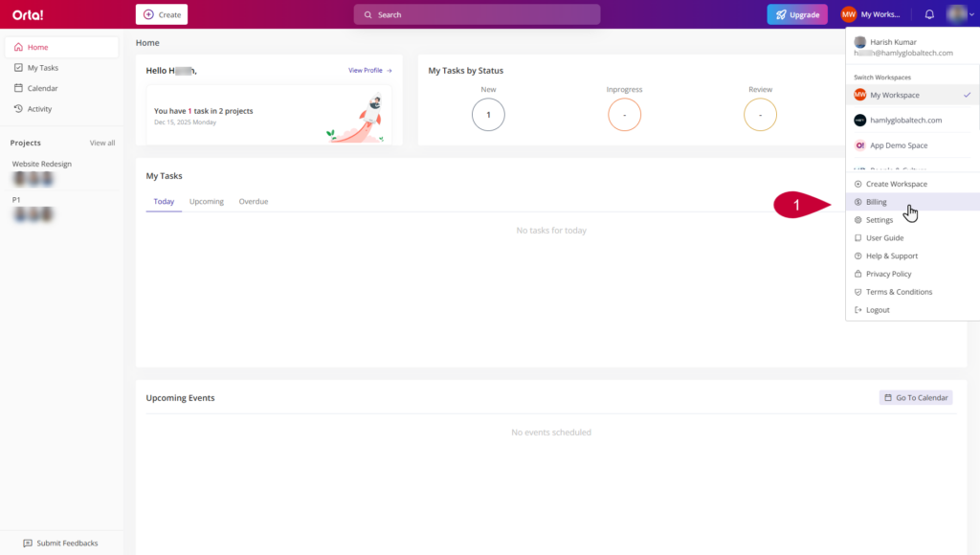Screen dimensions: 980x555
Task: Select Billing in the dropdown menu
Action: click(877, 202)
